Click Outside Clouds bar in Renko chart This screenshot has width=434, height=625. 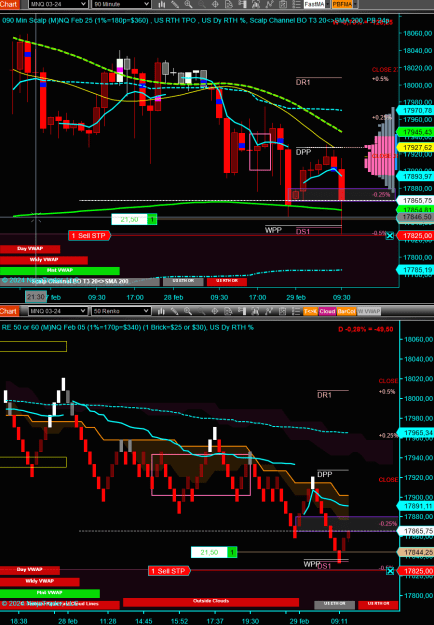coord(211,601)
